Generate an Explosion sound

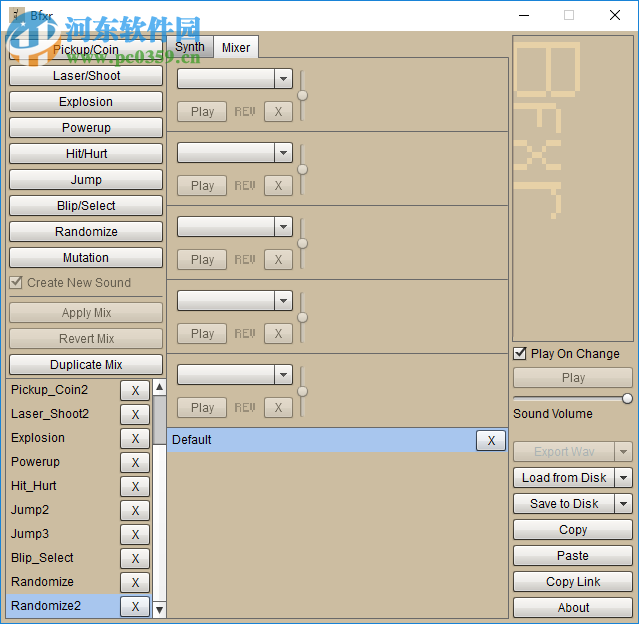pyautogui.click(x=86, y=102)
